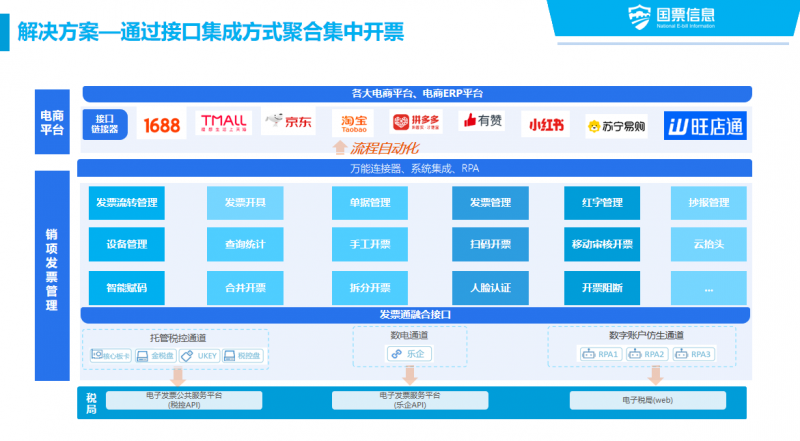Click the 旺店通 logo
Screen dimensions: 800x441
click(705, 126)
